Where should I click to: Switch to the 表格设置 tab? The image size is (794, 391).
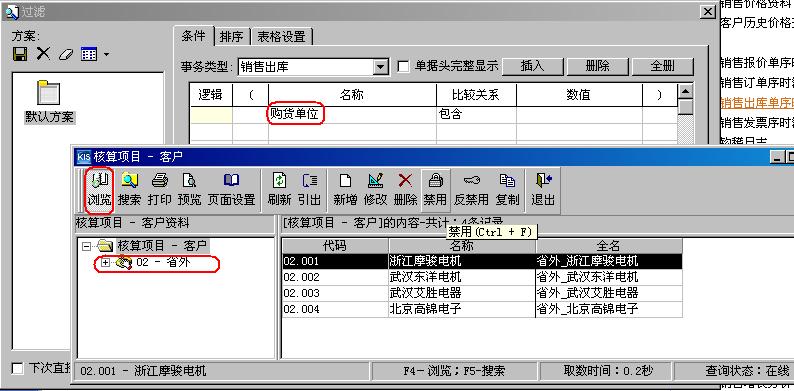pyautogui.click(x=282, y=36)
